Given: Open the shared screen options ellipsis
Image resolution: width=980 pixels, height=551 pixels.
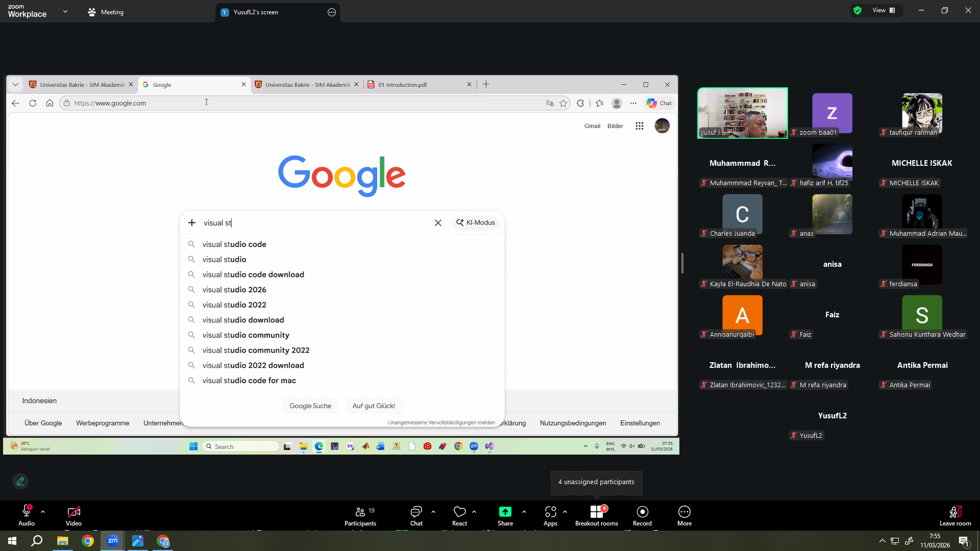Looking at the screenshot, I should [x=332, y=12].
